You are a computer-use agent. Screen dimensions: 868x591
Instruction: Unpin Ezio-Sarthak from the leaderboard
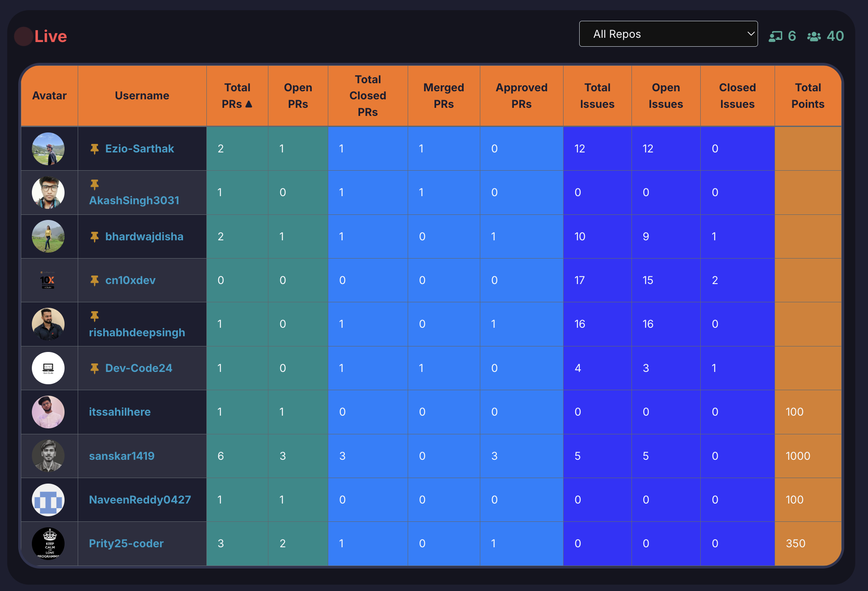click(94, 148)
